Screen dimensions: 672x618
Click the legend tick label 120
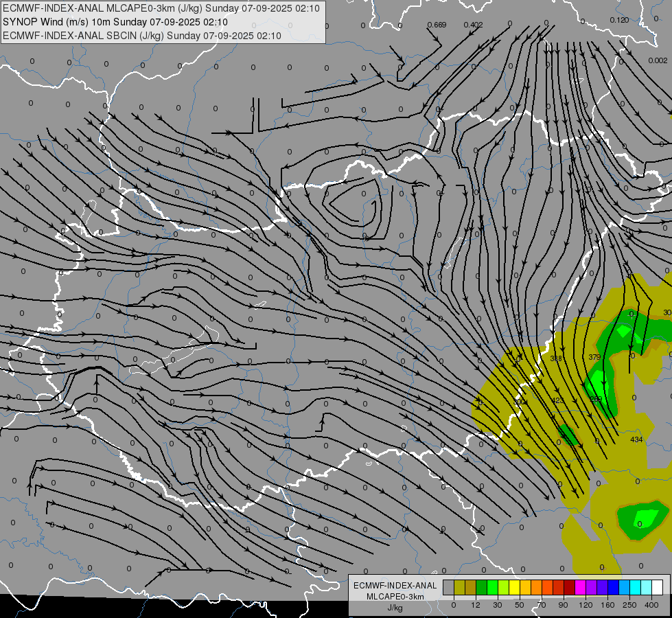(586, 605)
